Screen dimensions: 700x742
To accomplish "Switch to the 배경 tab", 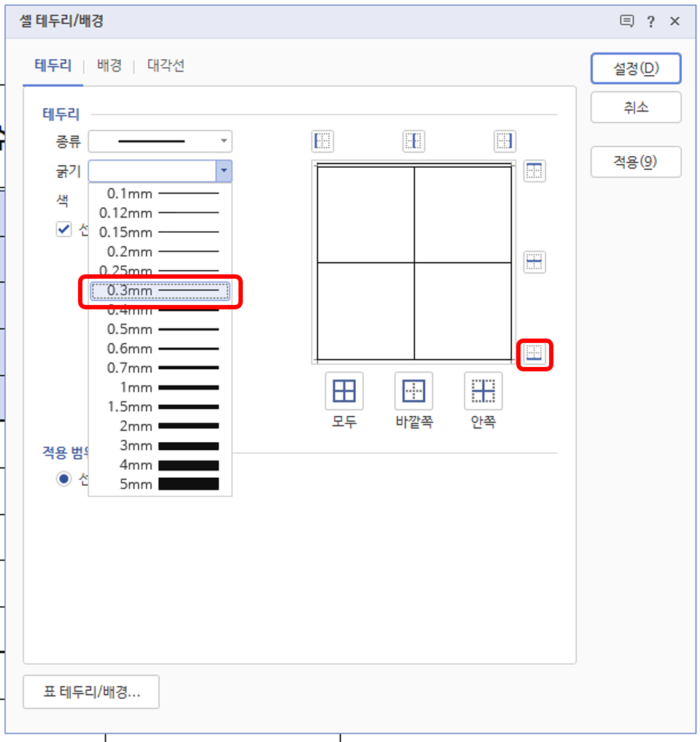I will (x=109, y=66).
